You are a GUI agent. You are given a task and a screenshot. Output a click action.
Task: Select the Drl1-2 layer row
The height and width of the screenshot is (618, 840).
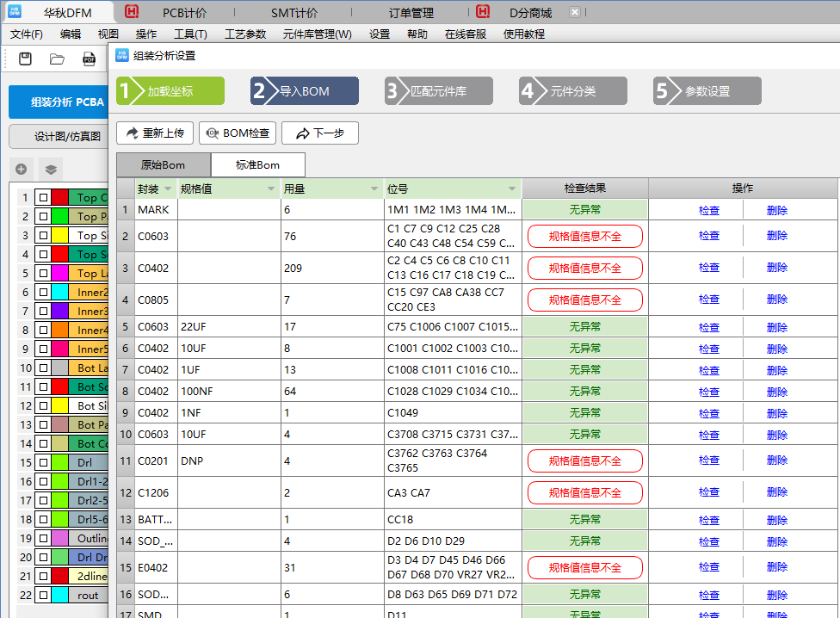[x=63, y=481]
